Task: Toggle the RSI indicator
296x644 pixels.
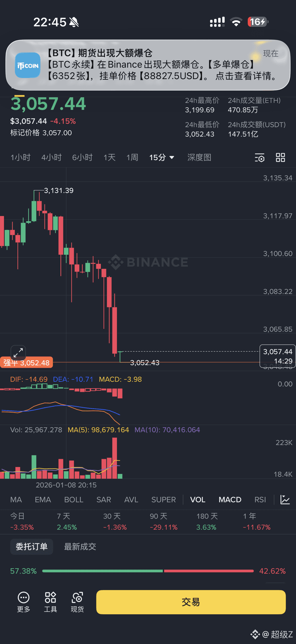Action: click(x=260, y=499)
